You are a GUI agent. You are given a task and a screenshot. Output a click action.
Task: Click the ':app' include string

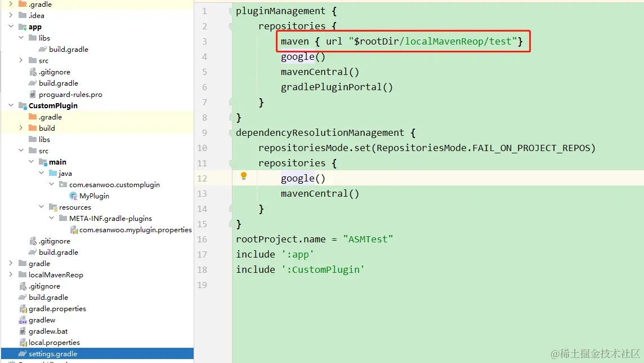(x=297, y=254)
